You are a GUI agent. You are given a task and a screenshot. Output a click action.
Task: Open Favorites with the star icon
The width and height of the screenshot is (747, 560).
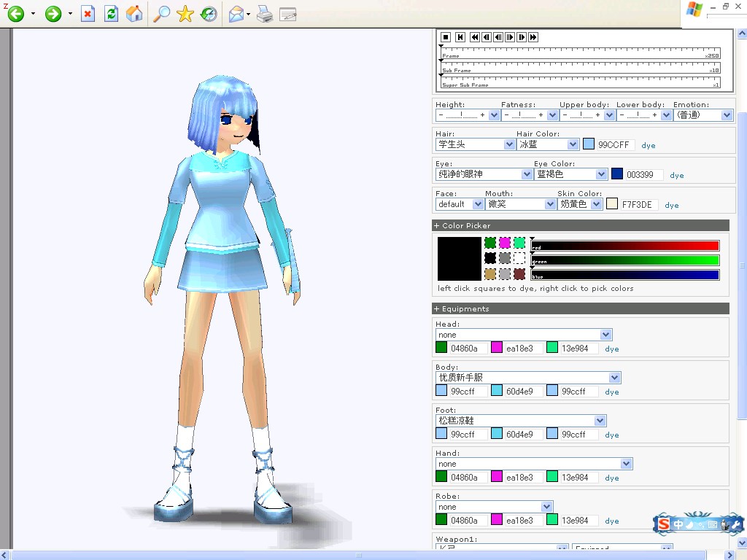[x=185, y=14]
